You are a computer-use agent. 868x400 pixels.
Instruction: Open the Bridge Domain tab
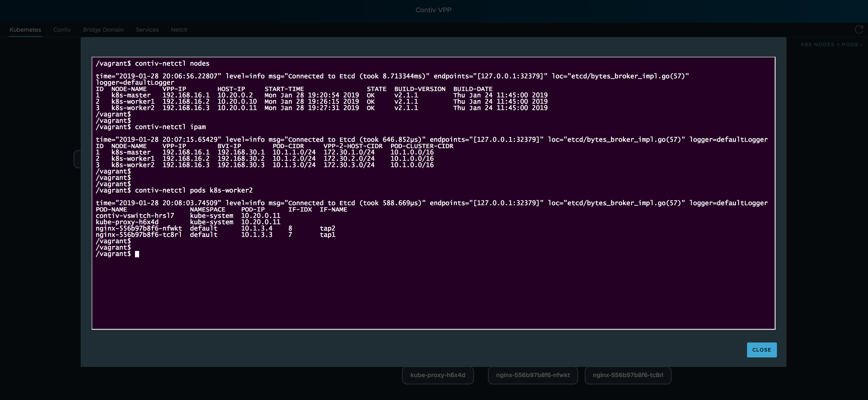103,30
